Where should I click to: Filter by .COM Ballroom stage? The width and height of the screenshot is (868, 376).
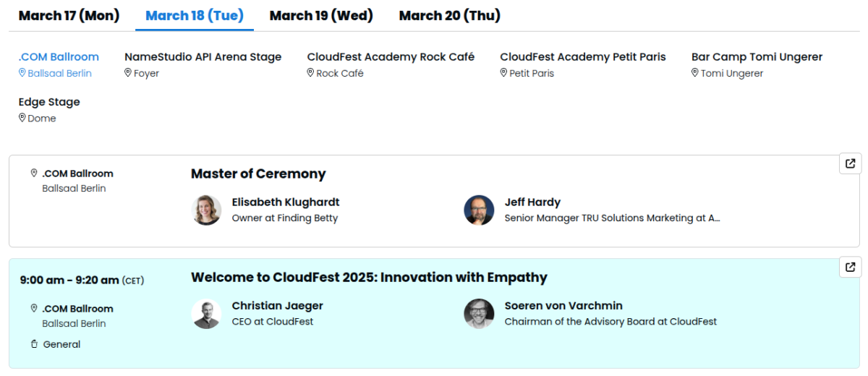coord(59,56)
